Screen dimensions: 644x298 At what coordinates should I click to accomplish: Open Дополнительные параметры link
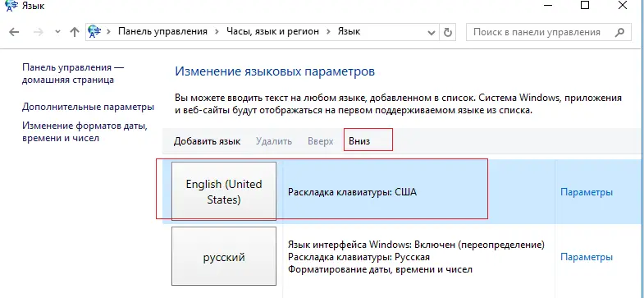[x=88, y=108]
